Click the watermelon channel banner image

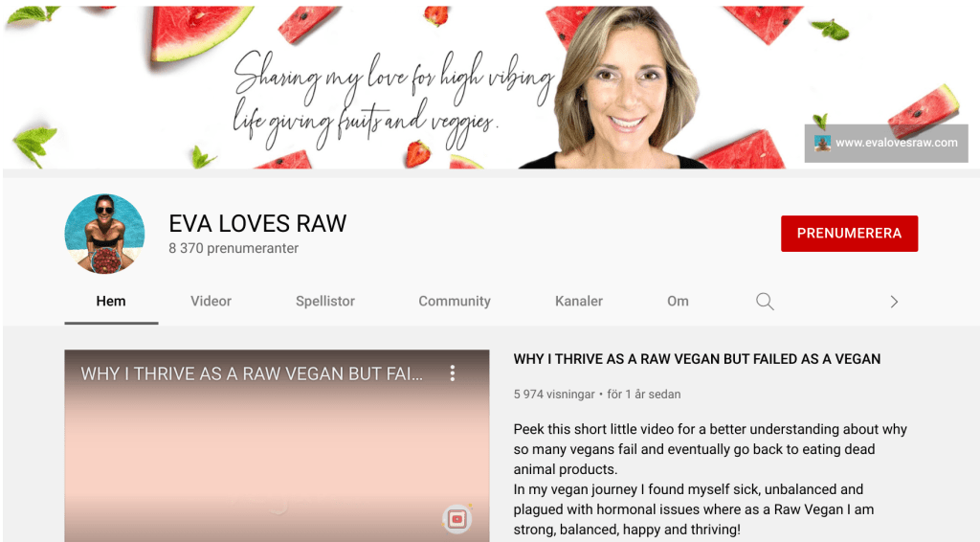pos(490,87)
